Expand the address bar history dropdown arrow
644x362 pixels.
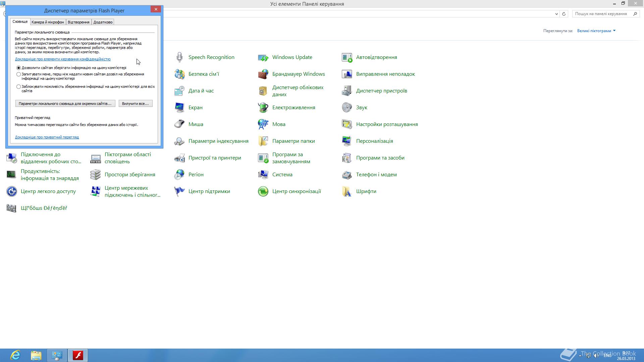coord(556,14)
